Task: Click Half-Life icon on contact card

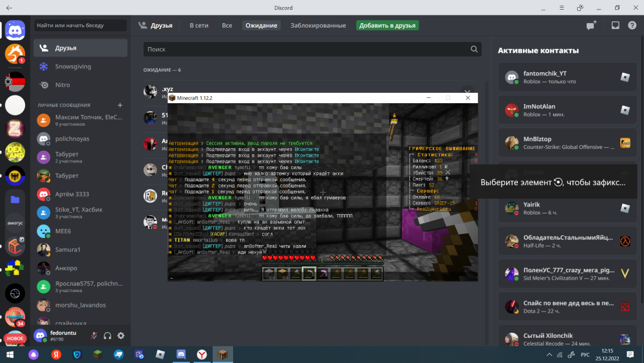Action: 625,241
